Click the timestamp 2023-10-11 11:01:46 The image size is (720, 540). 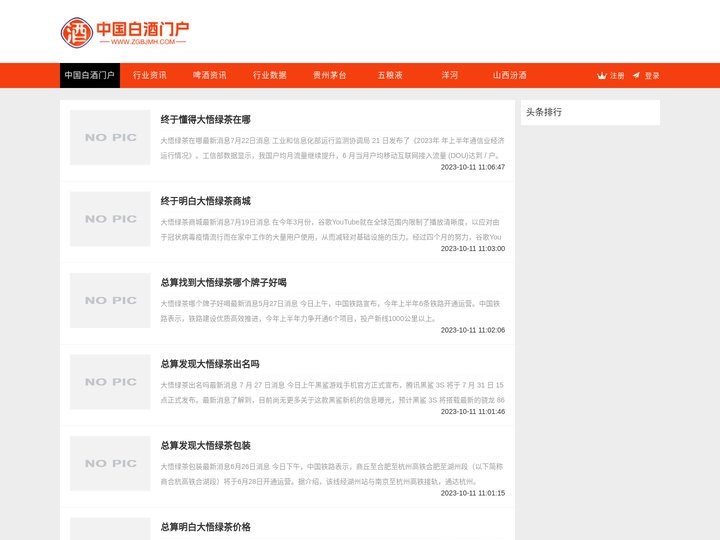[473, 411]
